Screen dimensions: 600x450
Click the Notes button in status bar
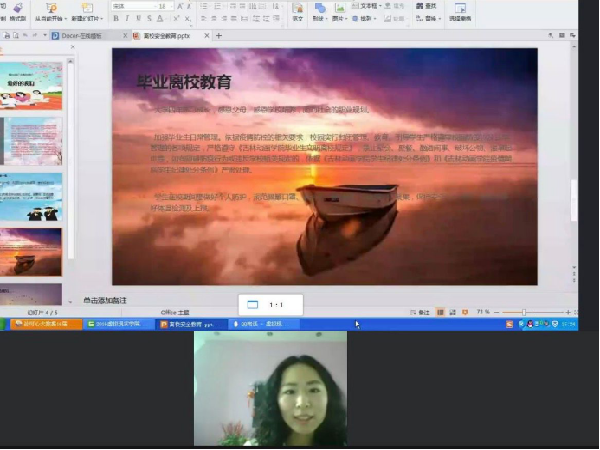point(420,313)
